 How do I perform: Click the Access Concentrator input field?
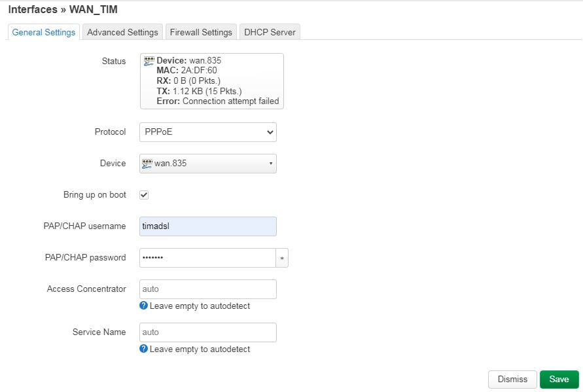click(208, 289)
